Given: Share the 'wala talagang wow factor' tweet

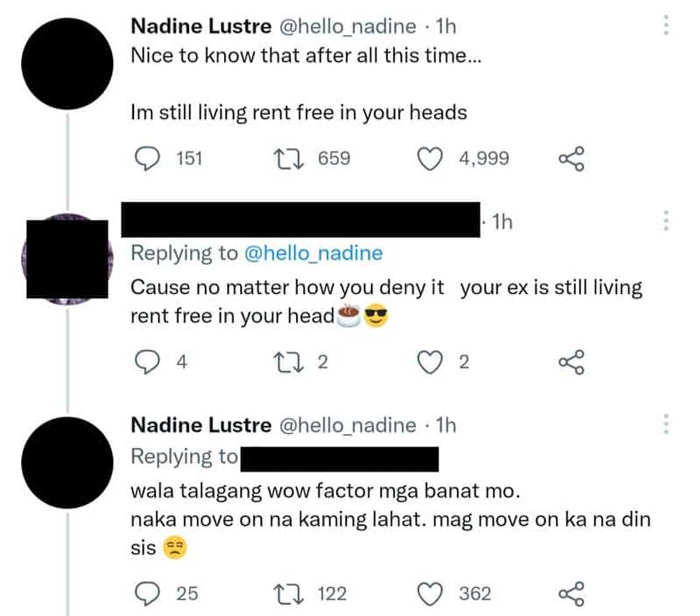Looking at the screenshot, I should (x=571, y=594).
